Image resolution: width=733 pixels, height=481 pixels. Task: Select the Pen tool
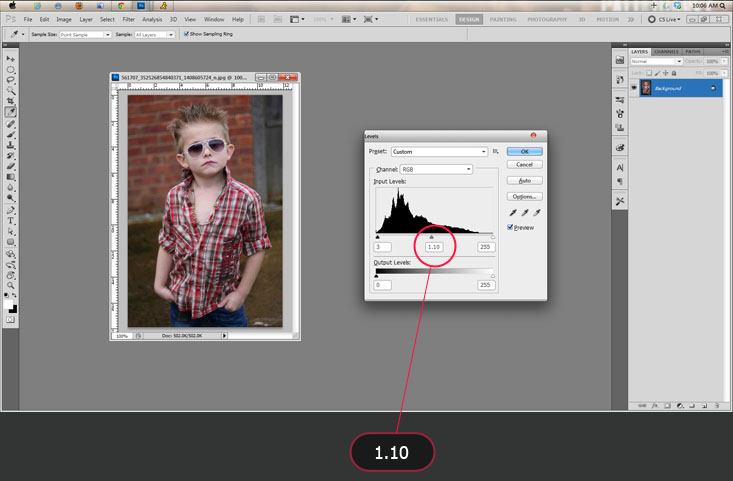click(10, 210)
